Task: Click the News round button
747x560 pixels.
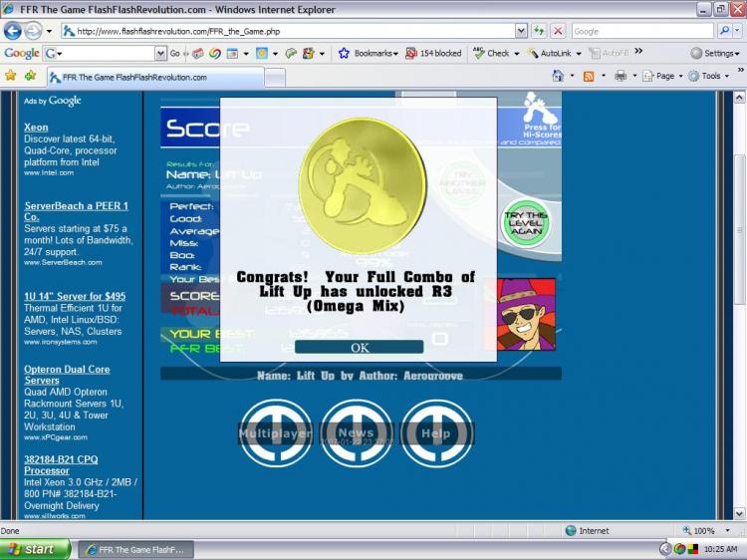Action: click(x=357, y=432)
